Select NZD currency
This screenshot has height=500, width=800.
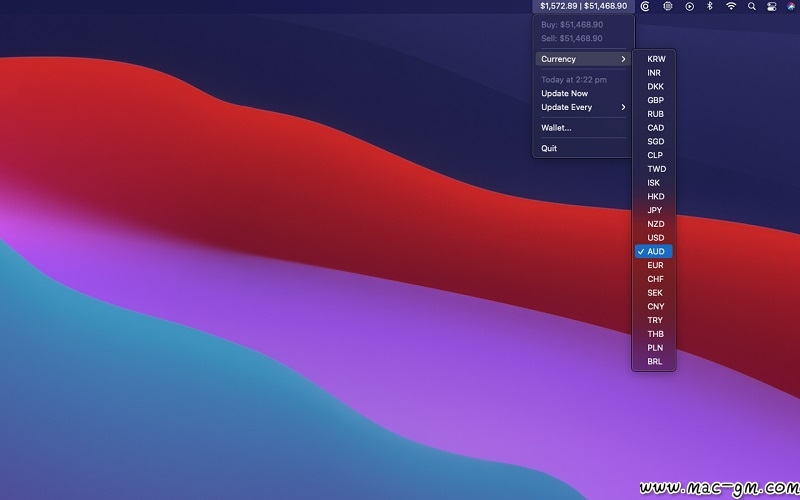click(654, 224)
